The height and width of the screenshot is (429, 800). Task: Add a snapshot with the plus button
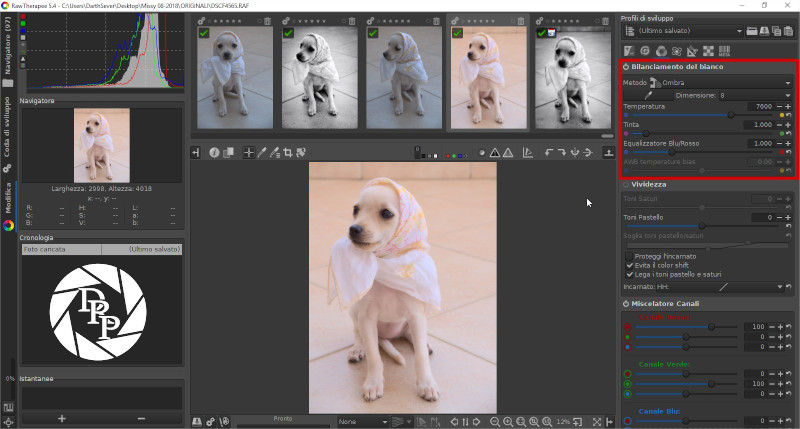click(x=62, y=417)
